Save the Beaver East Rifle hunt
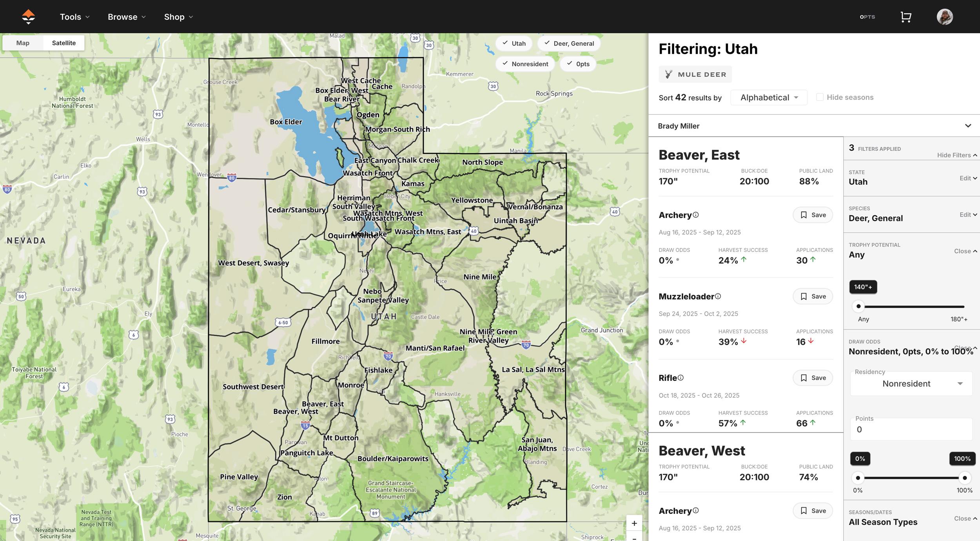Image resolution: width=980 pixels, height=541 pixels. point(812,378)
